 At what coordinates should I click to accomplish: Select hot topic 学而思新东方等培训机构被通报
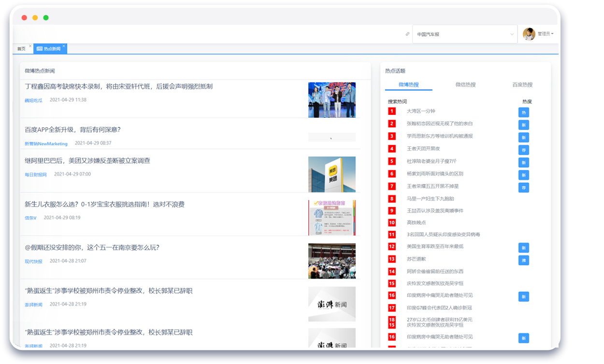[x=440, y=136]
